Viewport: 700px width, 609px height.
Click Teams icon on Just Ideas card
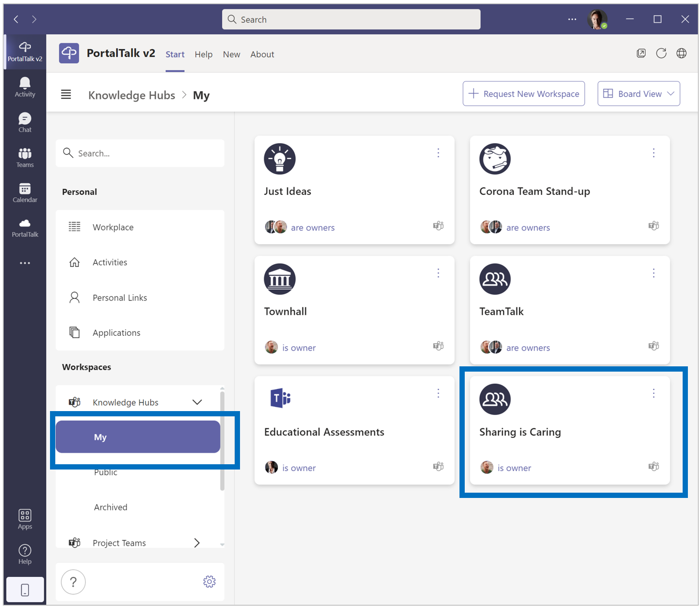(x=438, y=226)
